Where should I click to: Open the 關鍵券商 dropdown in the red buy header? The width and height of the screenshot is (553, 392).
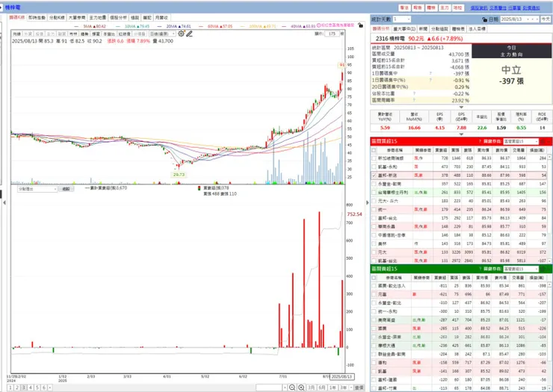[x=521, y=141]
